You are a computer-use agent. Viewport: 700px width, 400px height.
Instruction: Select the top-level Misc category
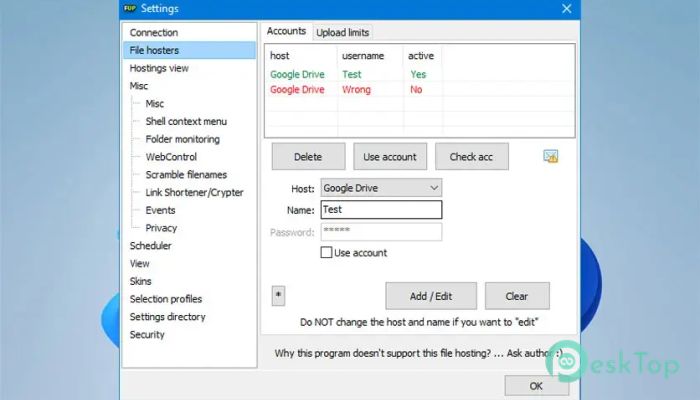click(x=139, y=86)
